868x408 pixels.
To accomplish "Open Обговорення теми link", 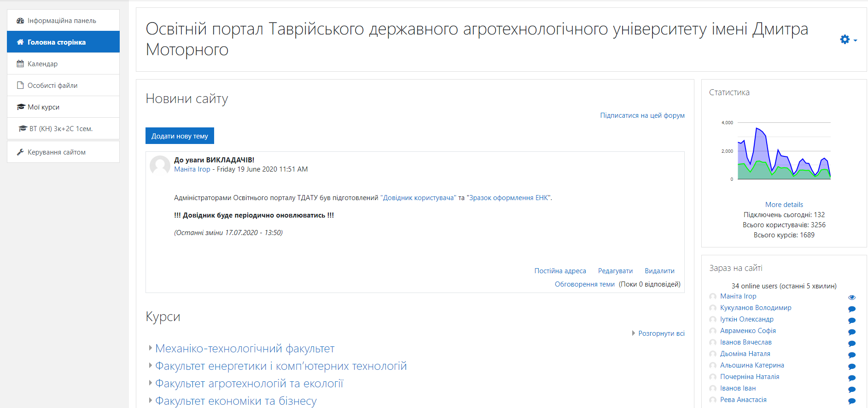I will click(584, 284).
